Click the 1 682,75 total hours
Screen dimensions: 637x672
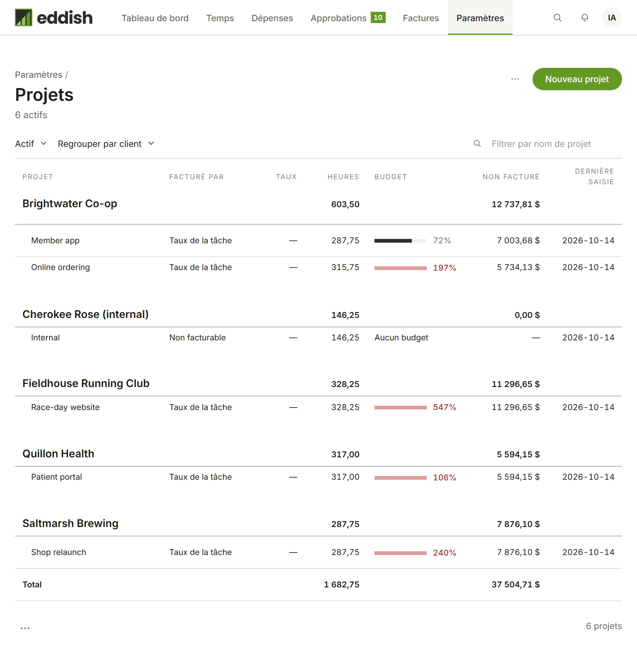(x=342, y=584)
